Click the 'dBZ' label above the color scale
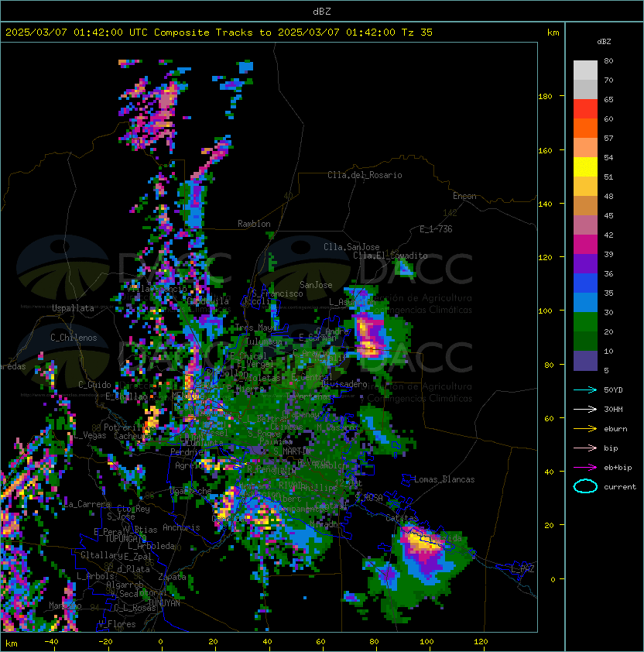This screenshot has width=644, height=652. [604, 42]
